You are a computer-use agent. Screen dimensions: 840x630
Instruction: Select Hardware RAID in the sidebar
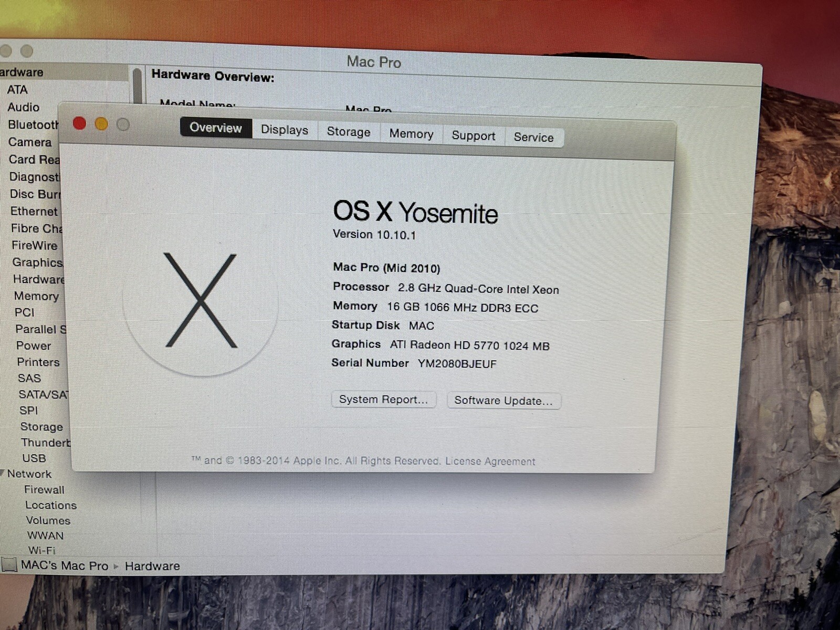[x=39, y=279]
